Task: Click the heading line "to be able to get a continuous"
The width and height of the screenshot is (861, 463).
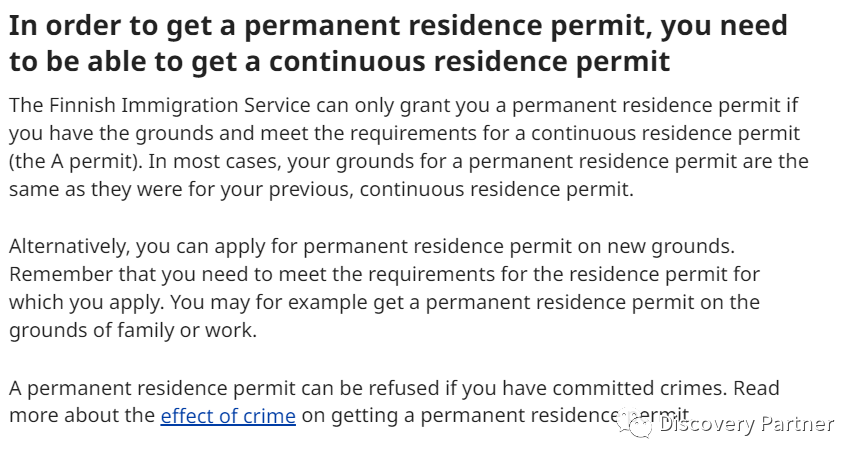Action: point(217,61)
